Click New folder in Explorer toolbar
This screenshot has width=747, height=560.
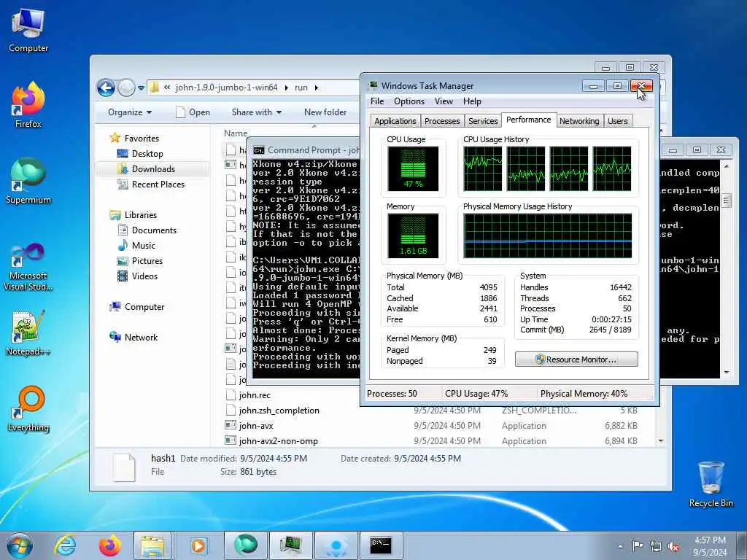point(325,112)
